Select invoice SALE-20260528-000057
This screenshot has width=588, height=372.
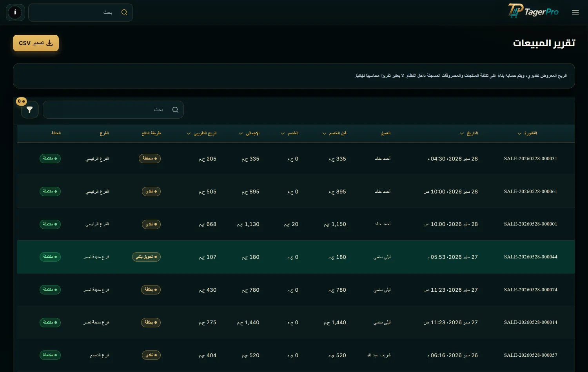(530, 355)
